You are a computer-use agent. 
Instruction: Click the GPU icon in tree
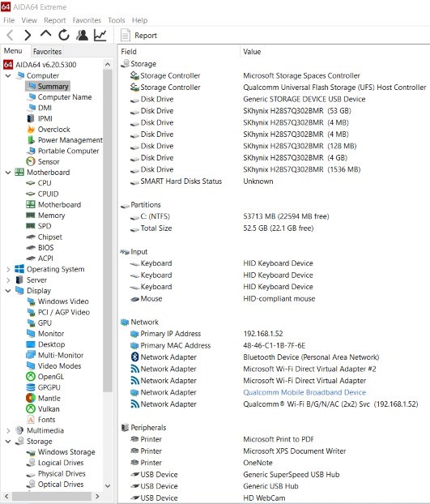click(31, 323)
